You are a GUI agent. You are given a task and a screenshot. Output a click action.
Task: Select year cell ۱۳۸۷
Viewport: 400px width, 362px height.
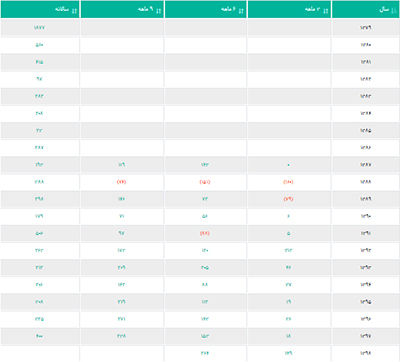tap(366, 165)
